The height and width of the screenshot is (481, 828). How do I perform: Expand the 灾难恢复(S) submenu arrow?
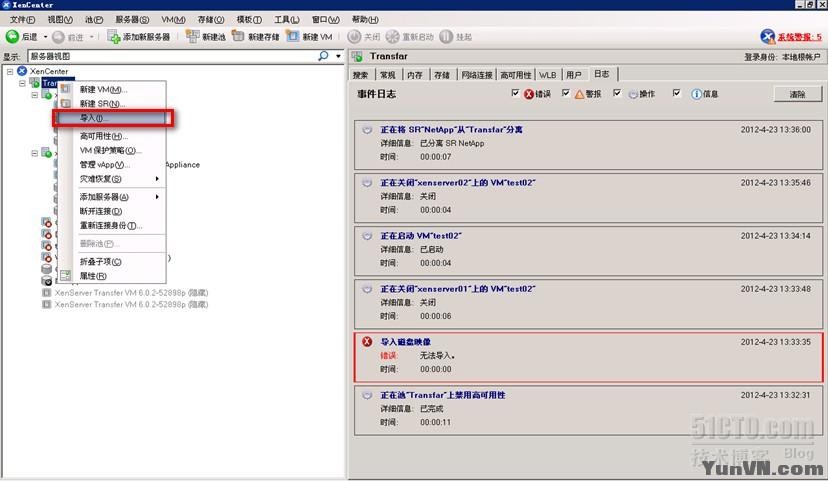tap(157, 179)
